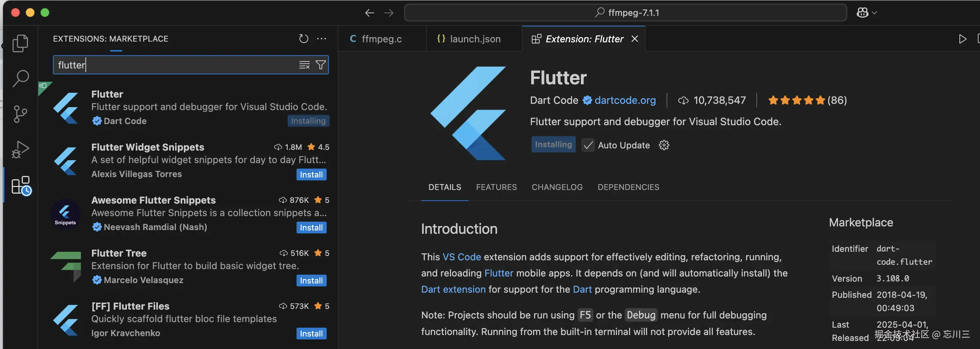Expand the Copilot dropdown arrow
Viewport: 980px width, 349px height.
click(874, 13)
